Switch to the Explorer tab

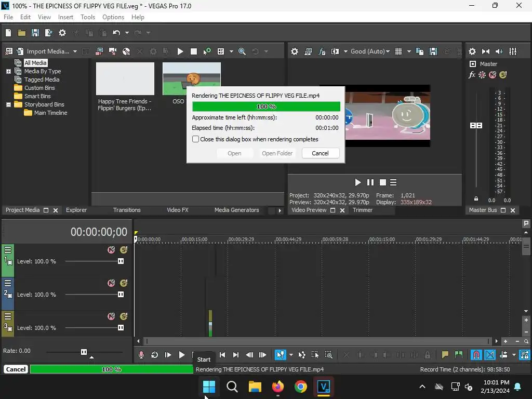tap(76, 210)
